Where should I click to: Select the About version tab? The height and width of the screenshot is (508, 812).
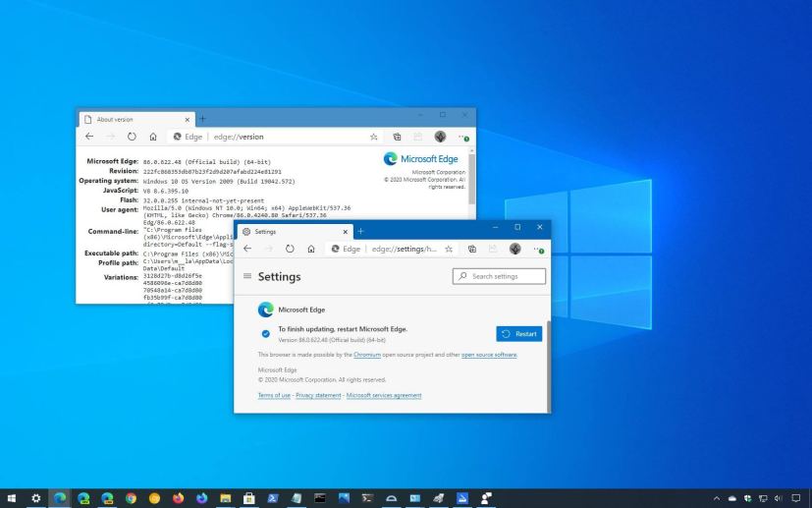click(x=137, y=119)
